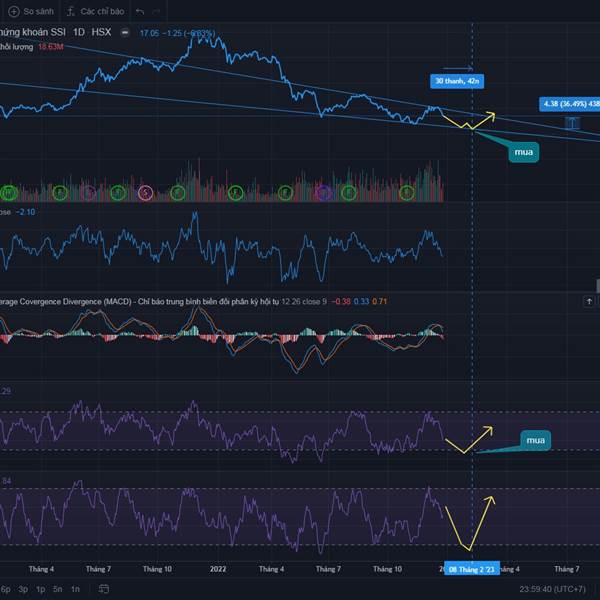Open the bright purple event marker
The width and height of the screenshot is (600, 600).
pyautogui.click(x=324, y=193)
